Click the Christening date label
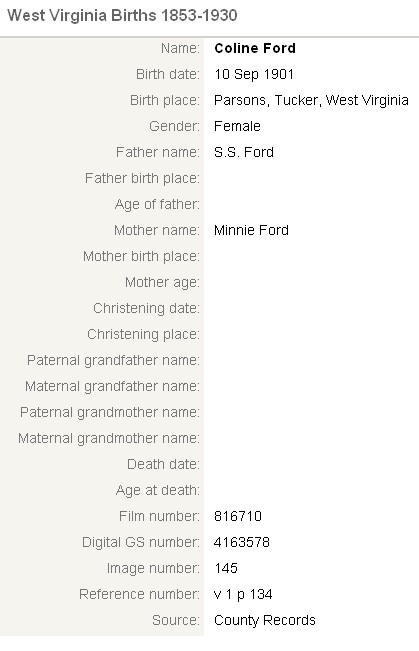This screenshot has width=419, height=651. click(146, 308)
